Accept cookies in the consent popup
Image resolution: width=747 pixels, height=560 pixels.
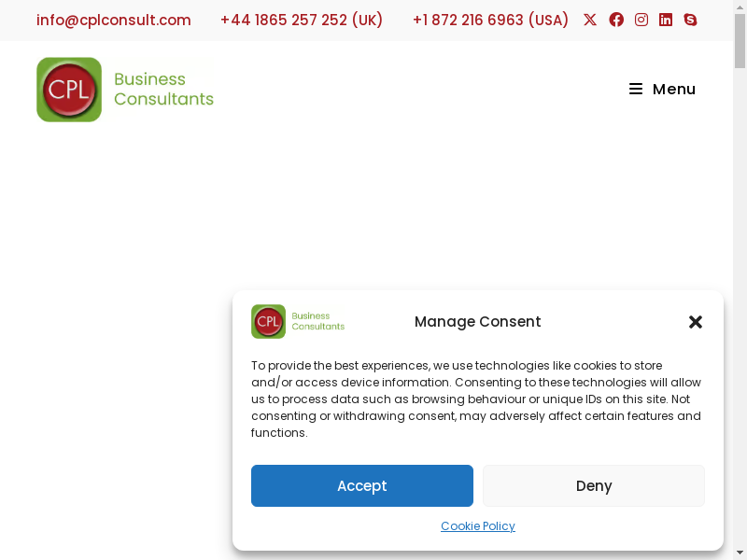tap(362, 485)
